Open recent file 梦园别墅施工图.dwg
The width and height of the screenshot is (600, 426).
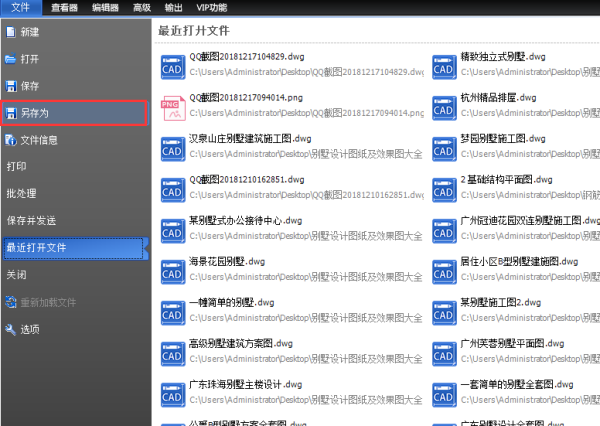point(498,139)
